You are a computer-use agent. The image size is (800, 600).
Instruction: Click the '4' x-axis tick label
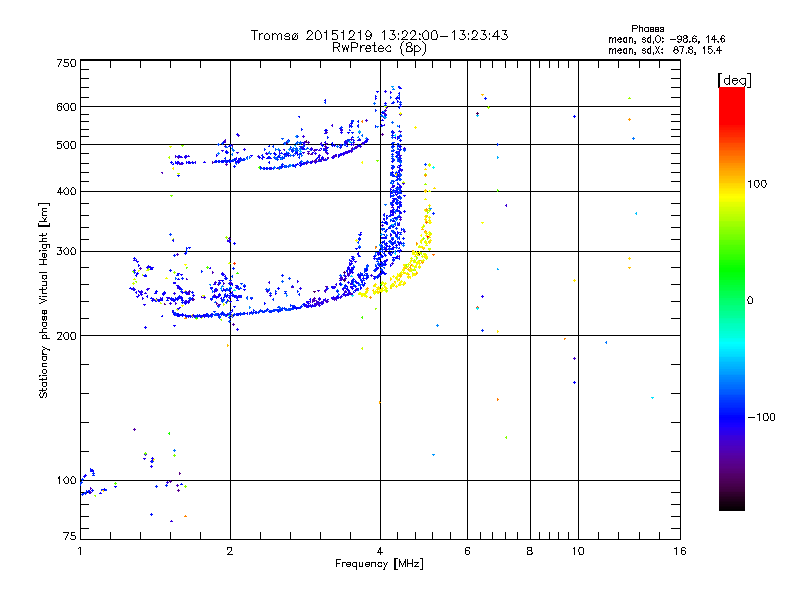click(x=380, y=551)
